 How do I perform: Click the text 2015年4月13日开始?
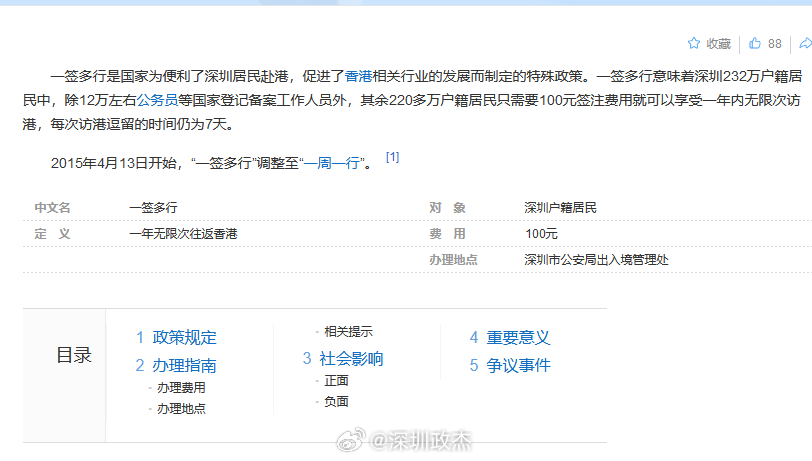pos(113,164)
